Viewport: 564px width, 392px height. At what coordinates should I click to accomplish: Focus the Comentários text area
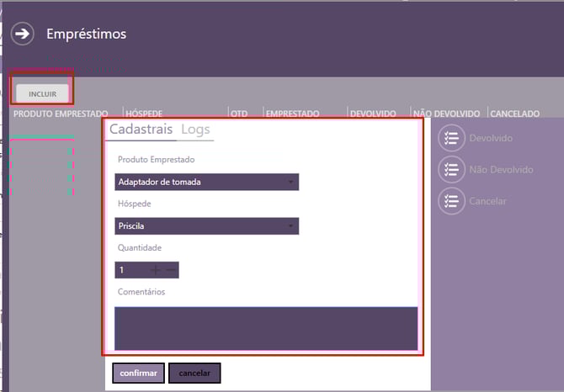[x=265, y=327]
